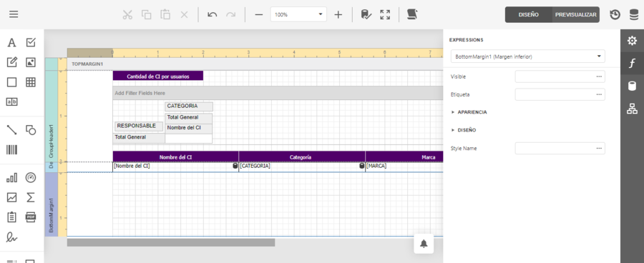Open the 100% zoom level dropdown
This screenshot has width=644, height=263.
point(298,15)
